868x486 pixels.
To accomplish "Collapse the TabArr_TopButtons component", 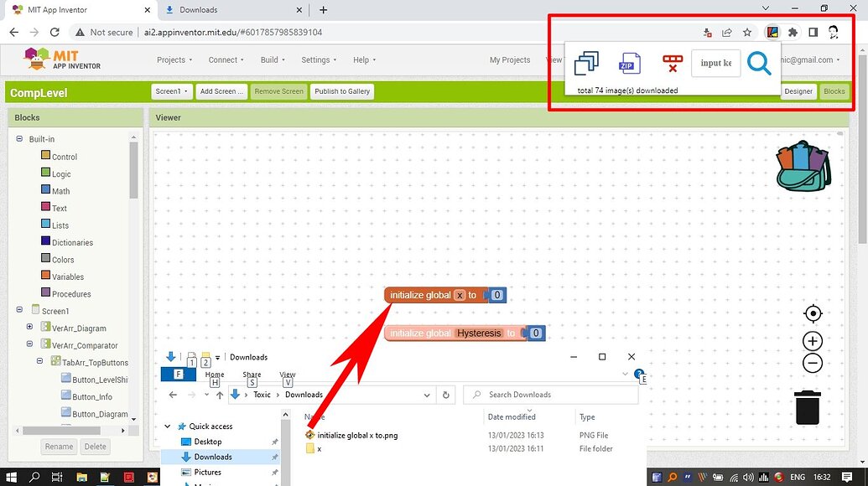I will (x=40, y=361).
